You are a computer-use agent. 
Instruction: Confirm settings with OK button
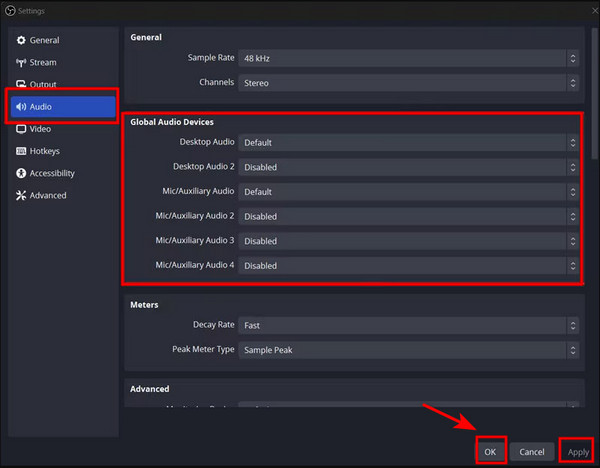point(491,452)
